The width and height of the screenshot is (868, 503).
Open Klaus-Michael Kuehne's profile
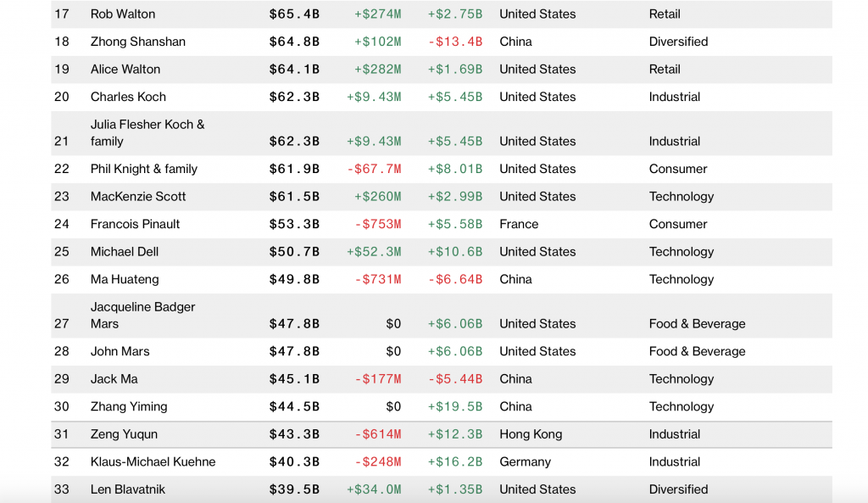(x=153, y=462)
